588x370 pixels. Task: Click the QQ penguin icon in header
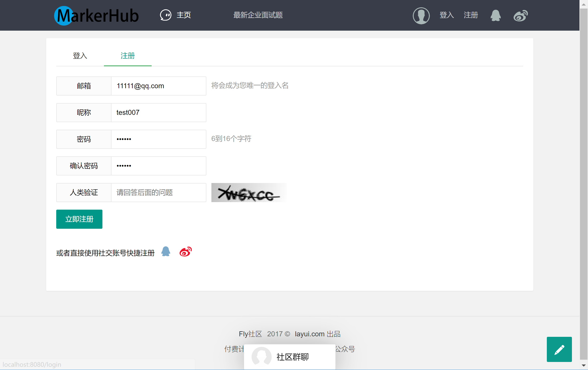[x=495, y=16]
